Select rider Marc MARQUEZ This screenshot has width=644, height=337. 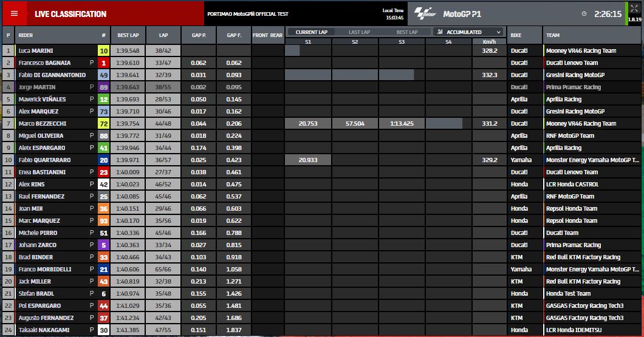(x=39, y=221)
